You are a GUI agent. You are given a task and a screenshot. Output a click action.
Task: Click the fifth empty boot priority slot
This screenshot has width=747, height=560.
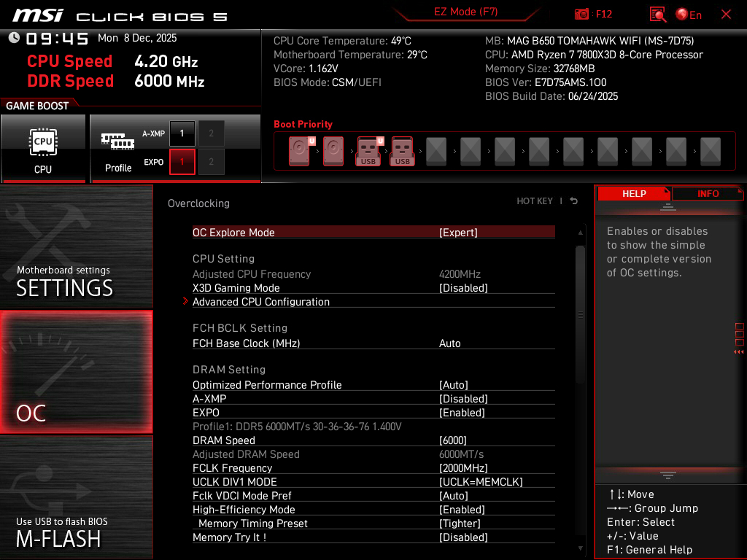(573, 151)
